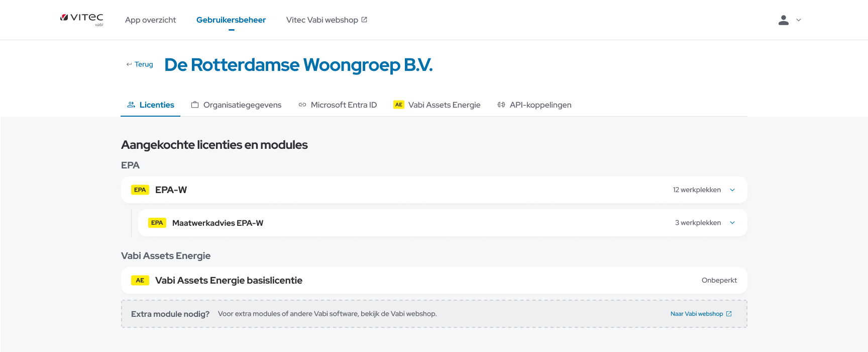
Task: Click the AE badge beside Vabi Assets Energie basislicentie
Action: [x=140, y=281]
